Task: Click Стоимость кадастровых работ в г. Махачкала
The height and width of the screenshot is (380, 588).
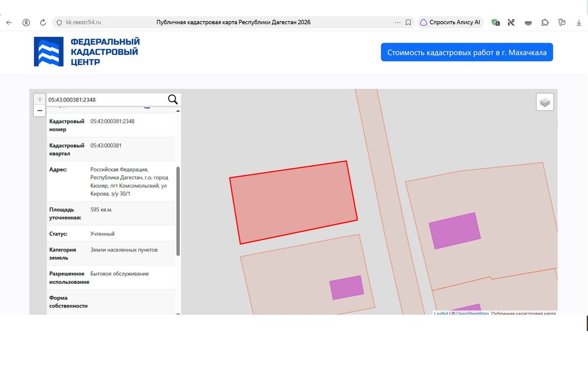Action: point(467,52)
